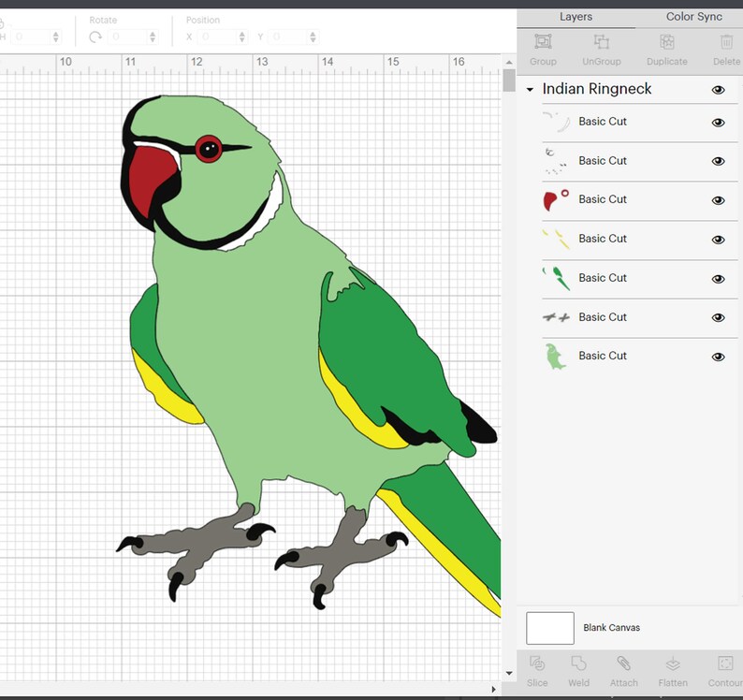The image size is (743, 700).
Task: Click the parrot's red eye on canvas
Action: [x=209, y=149]
